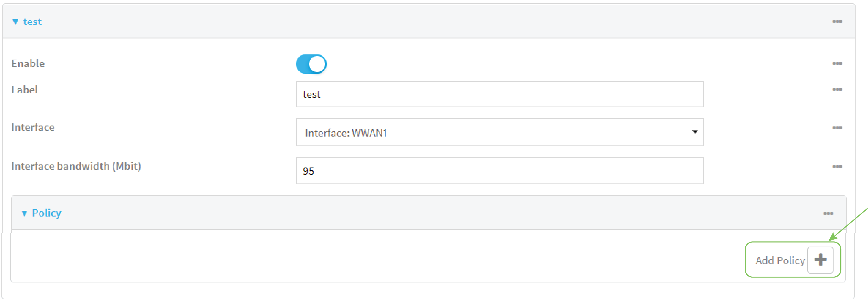Screen dimensions: 868x301
Task: Click the plus icon inside Add Policy
Action: click(x=820, y=260)
